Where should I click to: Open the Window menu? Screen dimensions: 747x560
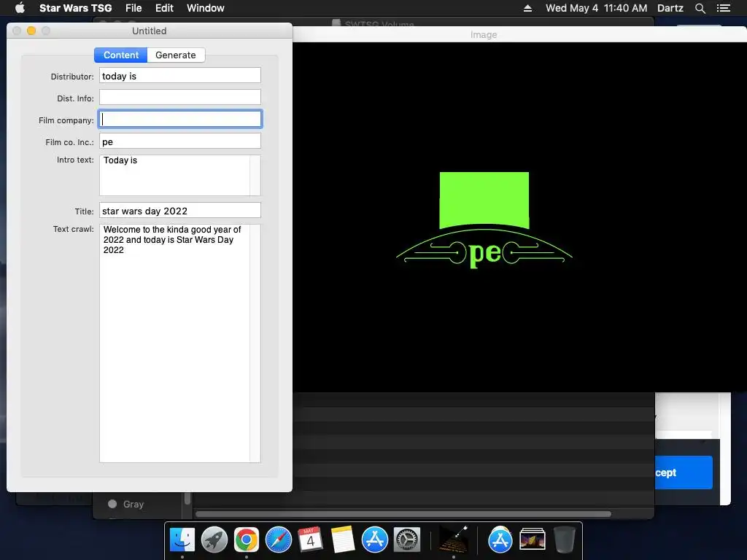[205, 8]
